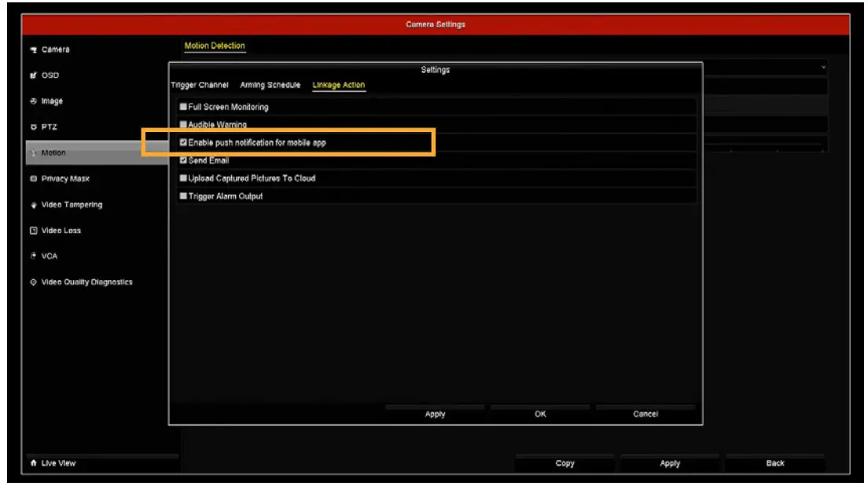Switch to the Arming Schedule tab
This screenshot has height=486, width=868.
pos(270,85)
